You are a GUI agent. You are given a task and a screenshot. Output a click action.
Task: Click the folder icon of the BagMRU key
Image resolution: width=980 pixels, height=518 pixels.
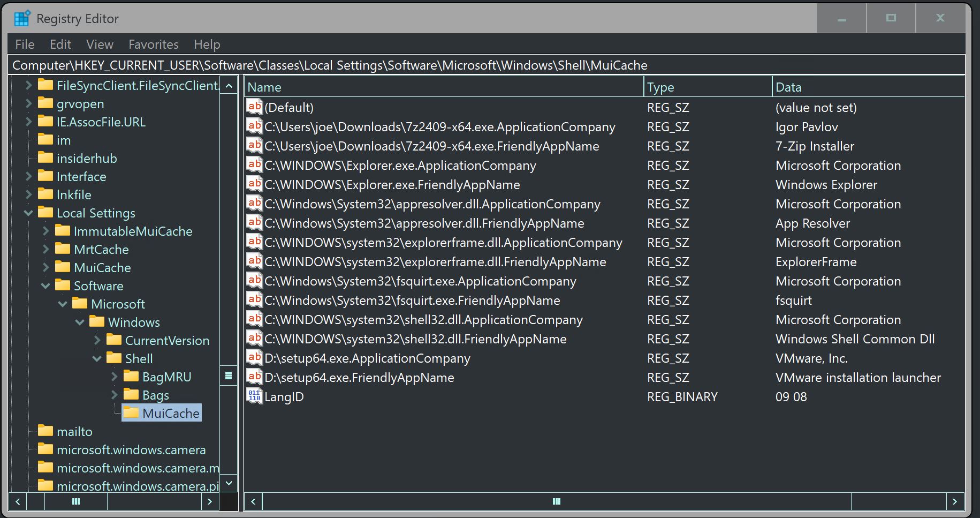[131, 376]
